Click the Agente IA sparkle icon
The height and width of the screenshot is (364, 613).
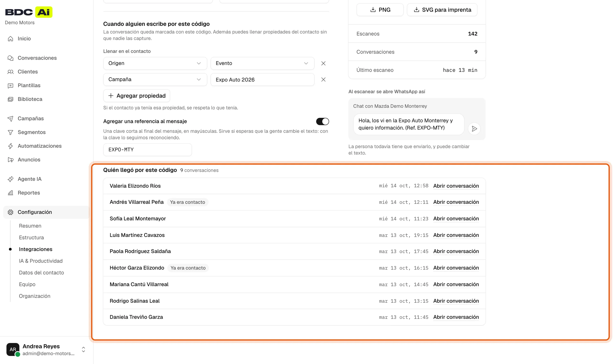click(x=10, y=179)
